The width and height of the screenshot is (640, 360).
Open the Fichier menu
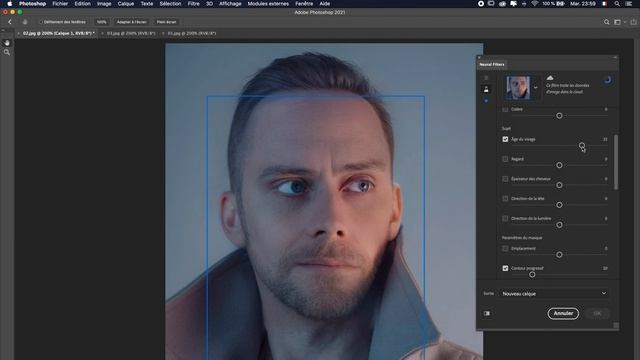coord(60,4)
